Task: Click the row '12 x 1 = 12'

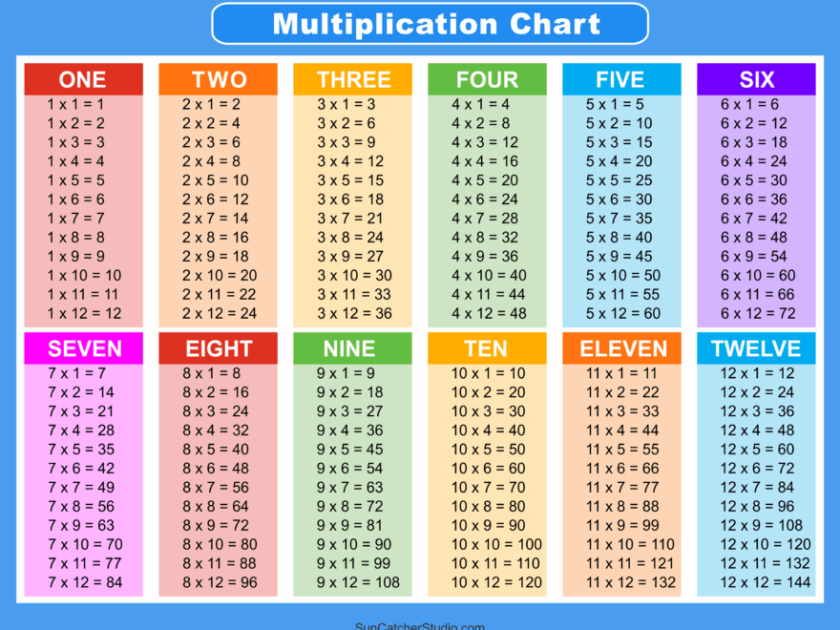Action: [x=757, y=373]
